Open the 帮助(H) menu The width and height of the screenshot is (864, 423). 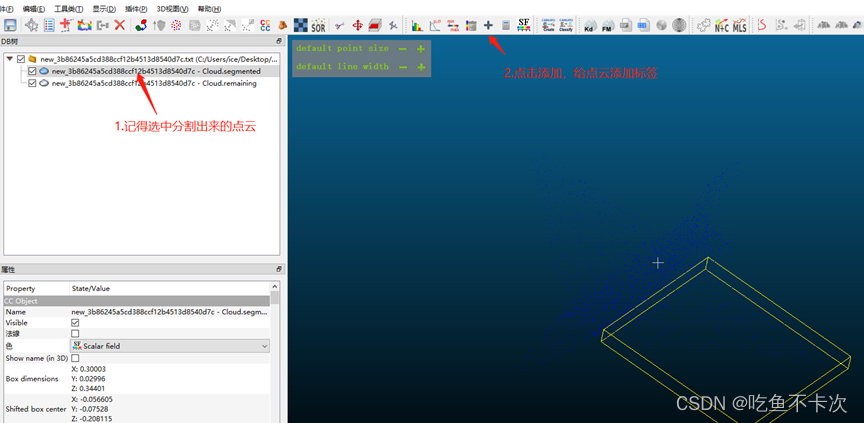[209, 9]
